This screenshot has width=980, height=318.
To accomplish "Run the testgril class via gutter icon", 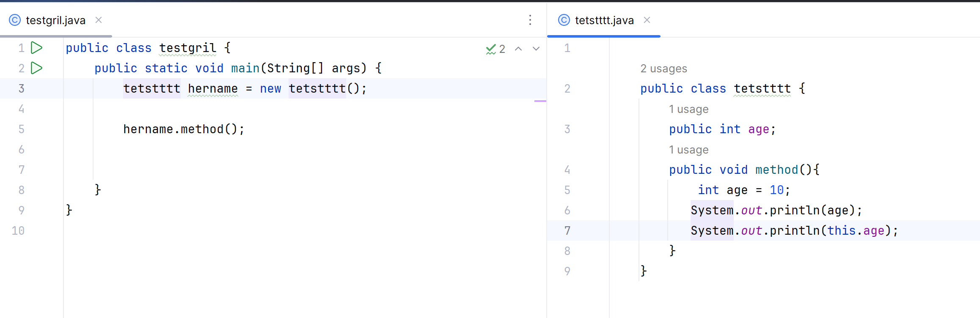I will click(x=37, y=48).
